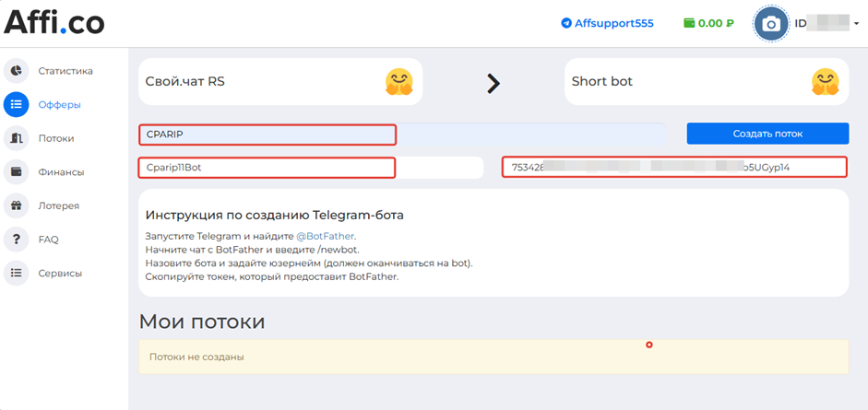Click the Telegram icon beside Affsupport555
The height and width of the screenshot is (410, 868).
coord(565,23)
